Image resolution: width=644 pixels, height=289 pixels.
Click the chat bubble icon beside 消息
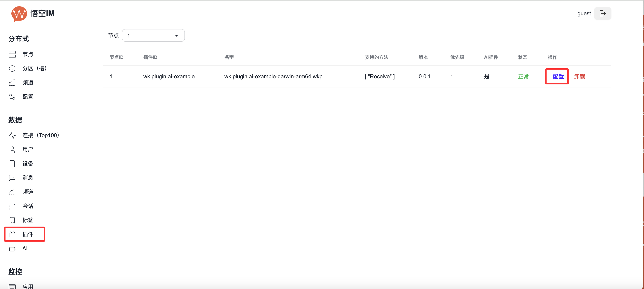point(12,178)
